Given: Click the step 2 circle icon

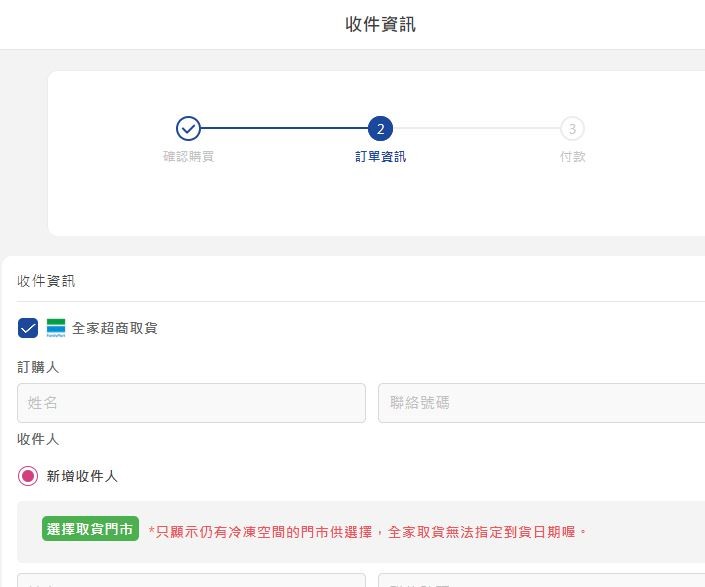Looking at the screenshot, I should (380, 129).
